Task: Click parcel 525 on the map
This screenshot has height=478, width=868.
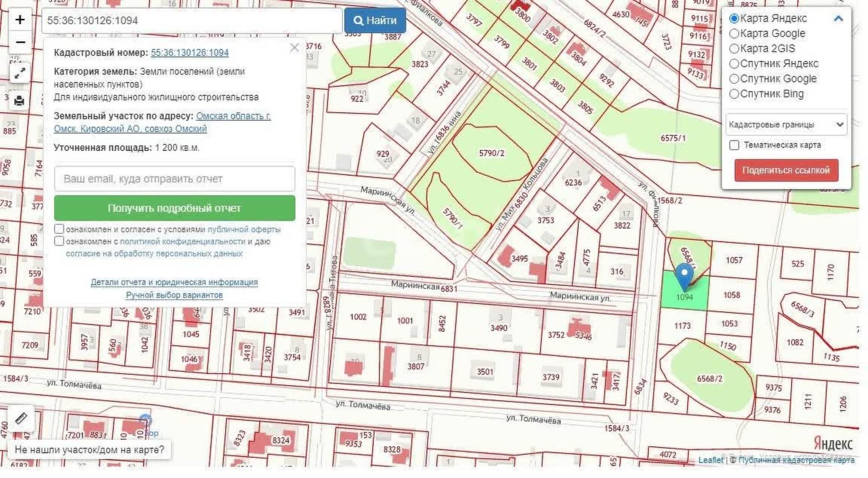Action: pyautogui.click(x=798, y=264)
